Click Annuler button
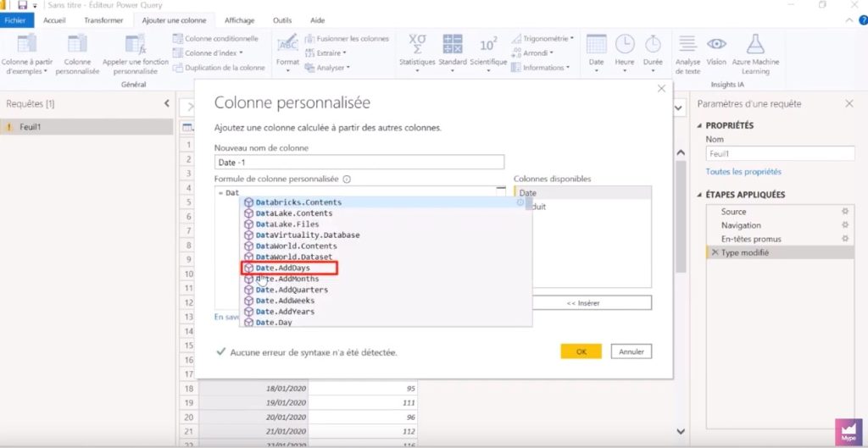The height and width of the screenshot is (448, 868). [631, 351]
